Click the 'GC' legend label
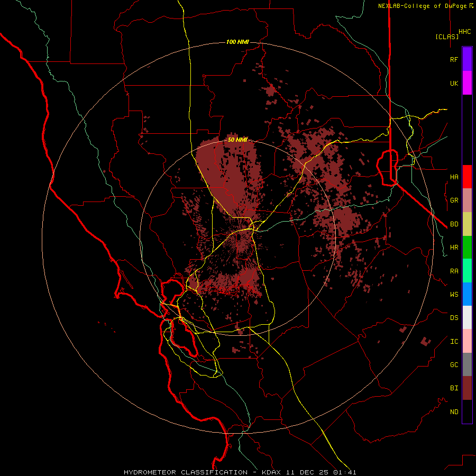 (454, 365)
